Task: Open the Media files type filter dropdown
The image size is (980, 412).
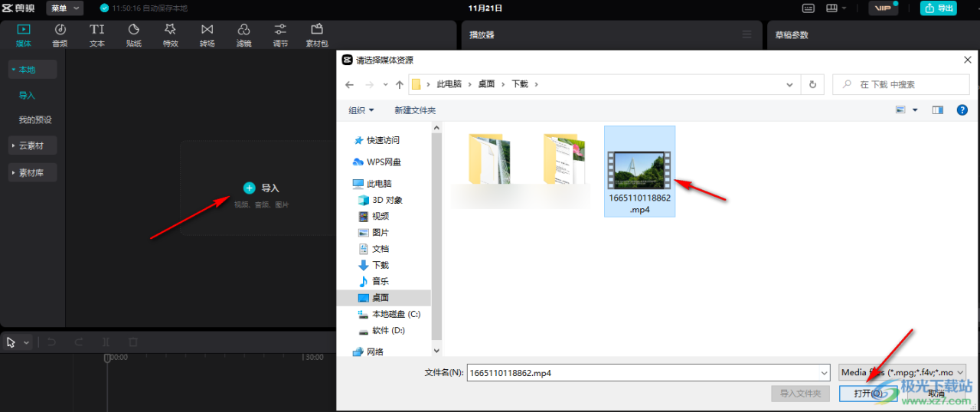Action: [903, 373]
